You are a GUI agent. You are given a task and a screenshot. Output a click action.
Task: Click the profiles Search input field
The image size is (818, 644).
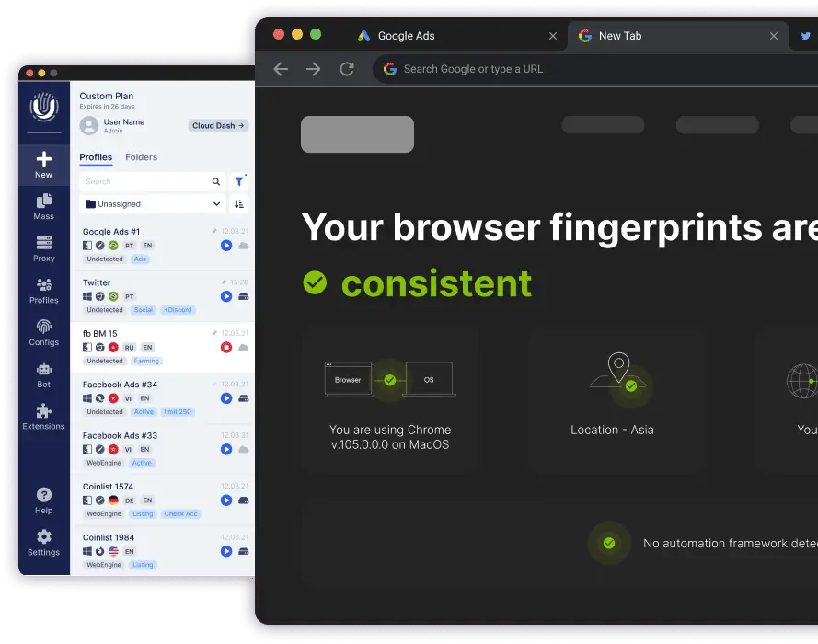coord(145,182)
